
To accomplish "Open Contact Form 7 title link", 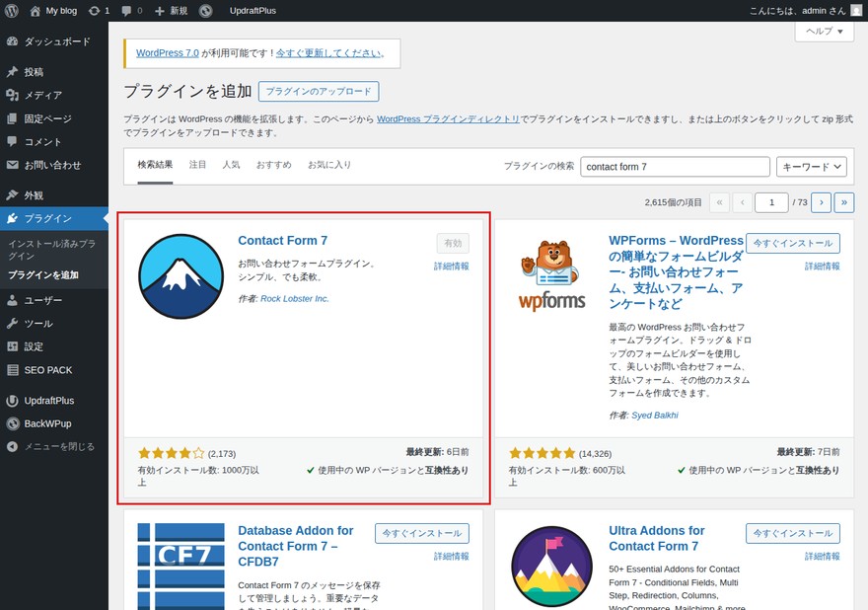I will 282,241.
